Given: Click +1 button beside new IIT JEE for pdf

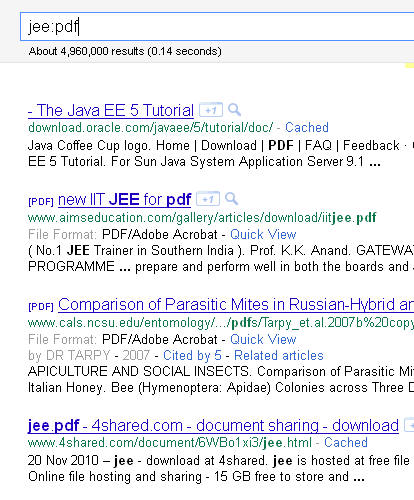Looking at the screenshot, I should [x=208, y=199].
